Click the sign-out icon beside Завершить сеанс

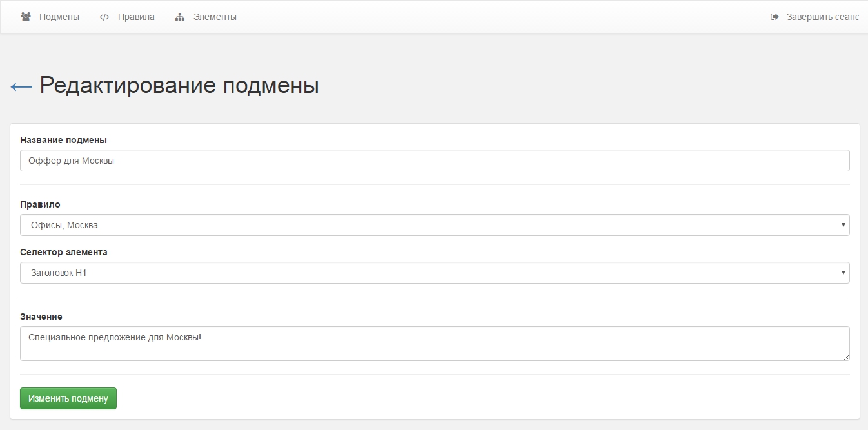tap(774, 17)
